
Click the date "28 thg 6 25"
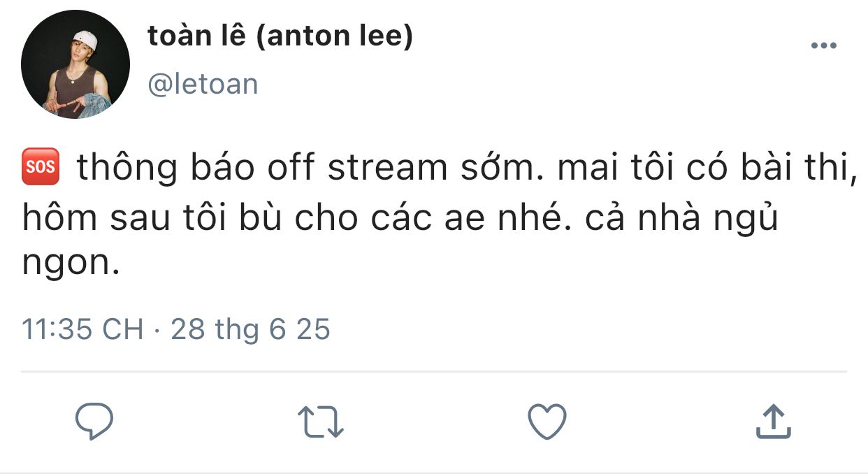(x=250, y=329)
